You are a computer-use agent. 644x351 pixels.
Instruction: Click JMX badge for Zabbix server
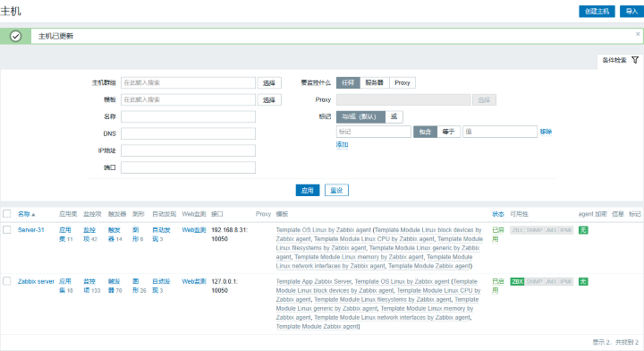(551, 281)
